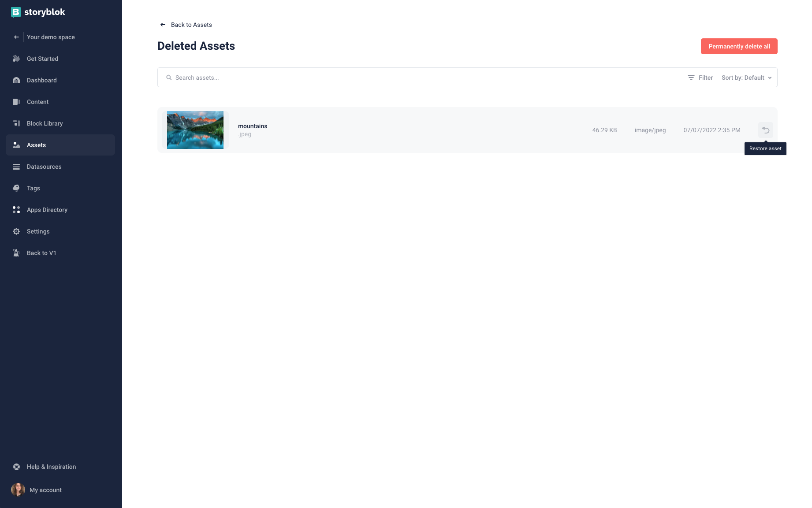Click the .jpeg extension text

pos(245,134)
